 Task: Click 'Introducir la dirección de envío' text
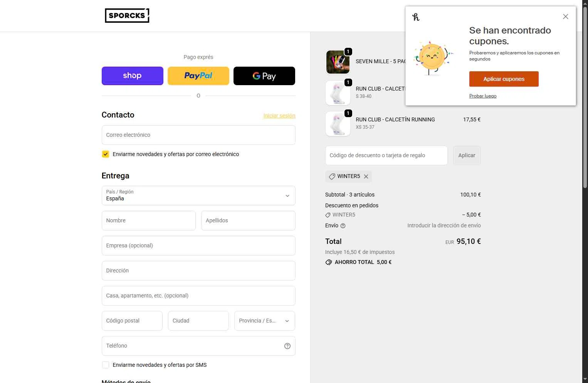pyautogui.click(x=444, y=225)
